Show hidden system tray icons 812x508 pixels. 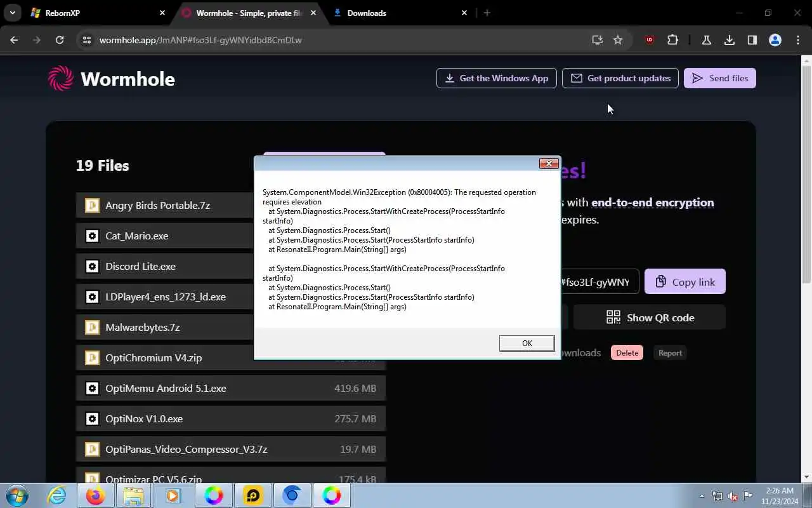(702, 496)
